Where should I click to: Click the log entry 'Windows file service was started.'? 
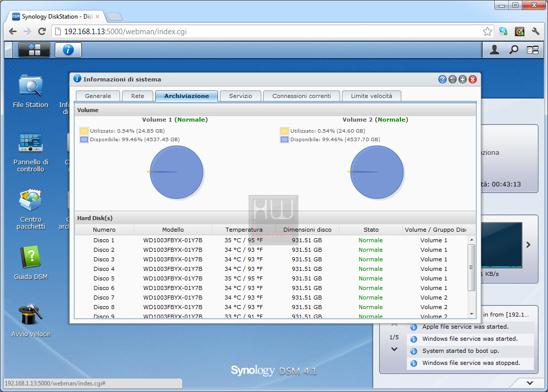coord(470,339)
